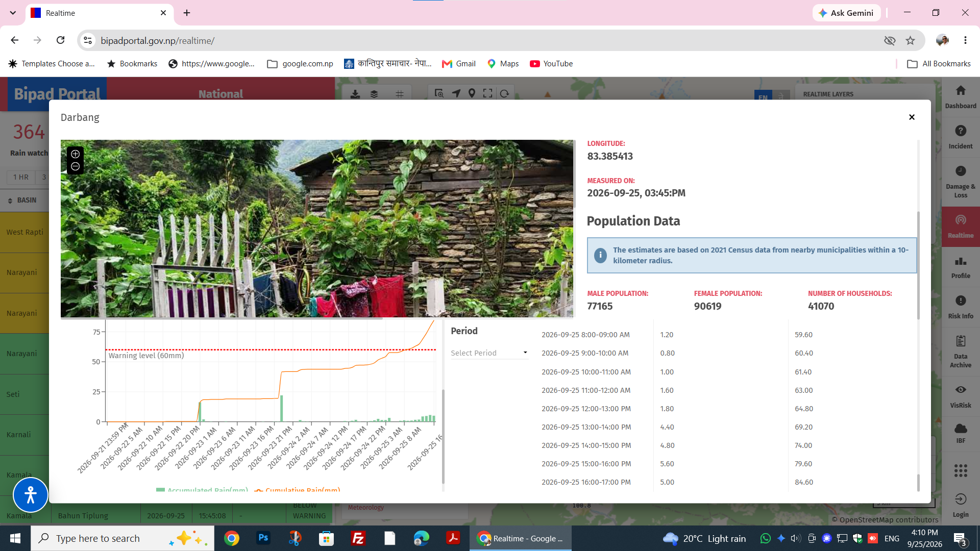Screen dimensions: 980x551
Task: Click the Ask Gemini button
Action: pyautogui.click(x=846, y=13)
